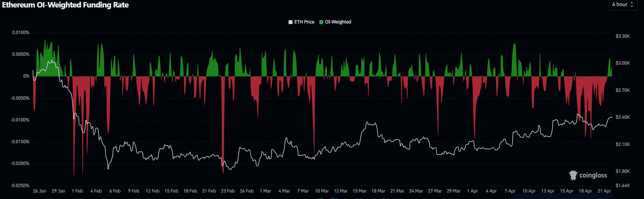Click the 21 Apr date axis label
Image resolution: width=644 pixels, height=199 pixels.
pyautogui.click(x=604, y=191)
